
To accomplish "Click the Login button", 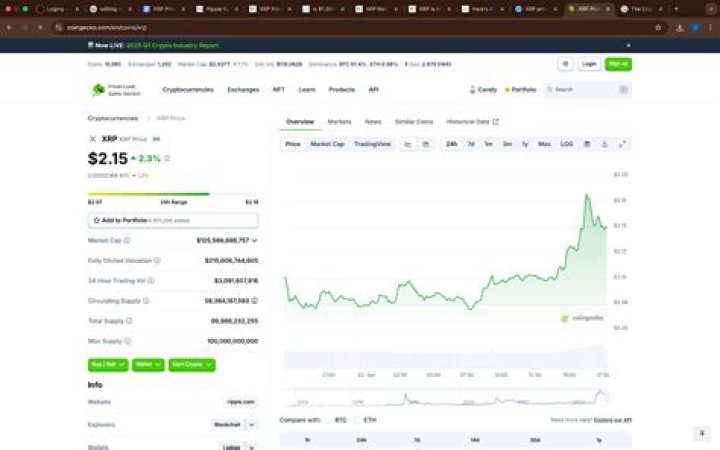I will tap(589, 64).
